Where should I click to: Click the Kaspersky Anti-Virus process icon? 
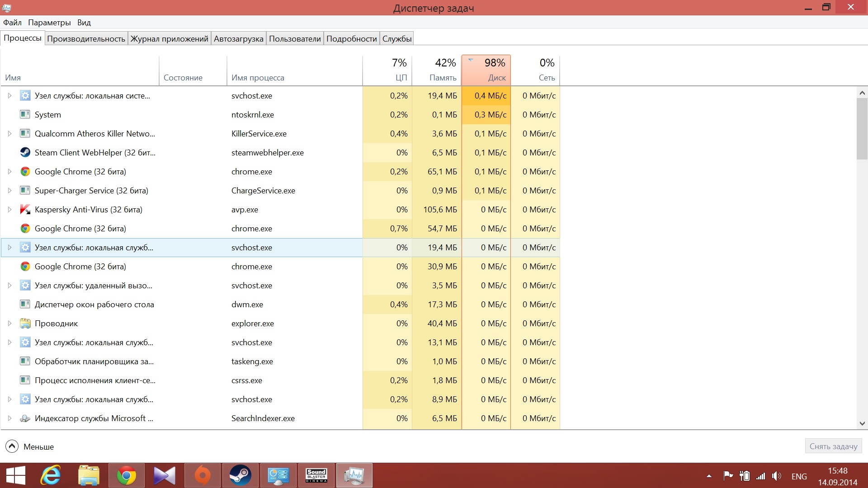coord(25,210)
